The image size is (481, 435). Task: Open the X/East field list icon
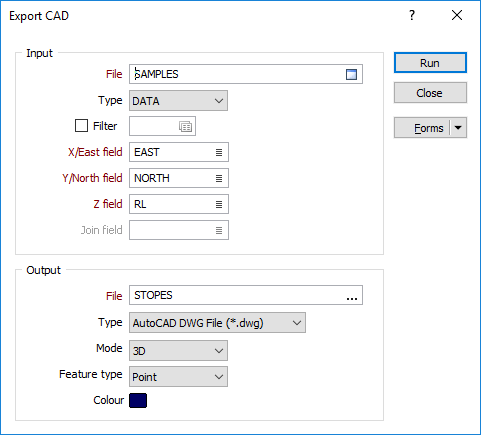[x=219, y=152]
